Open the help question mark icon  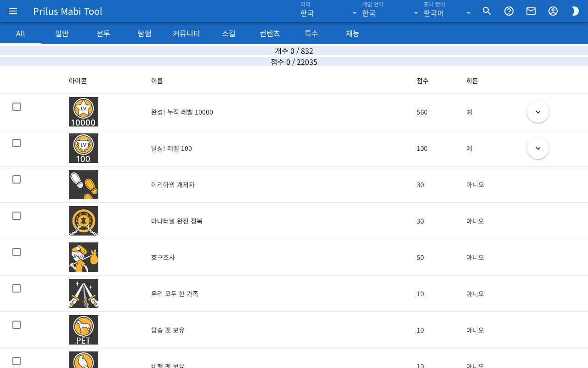[509, 11]
